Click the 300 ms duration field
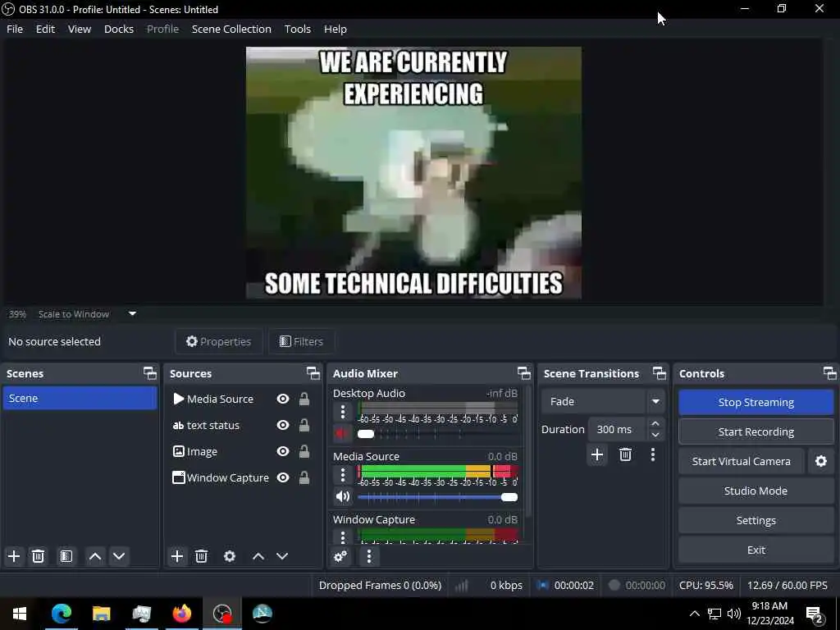The height and width of the screenshot is (630, 840). [618, 429]
